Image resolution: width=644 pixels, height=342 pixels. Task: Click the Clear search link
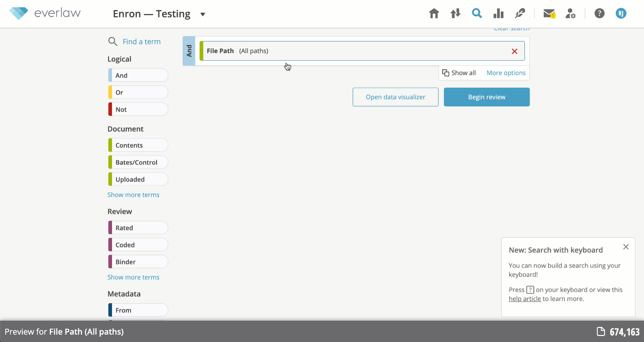(x=512, y=29)
